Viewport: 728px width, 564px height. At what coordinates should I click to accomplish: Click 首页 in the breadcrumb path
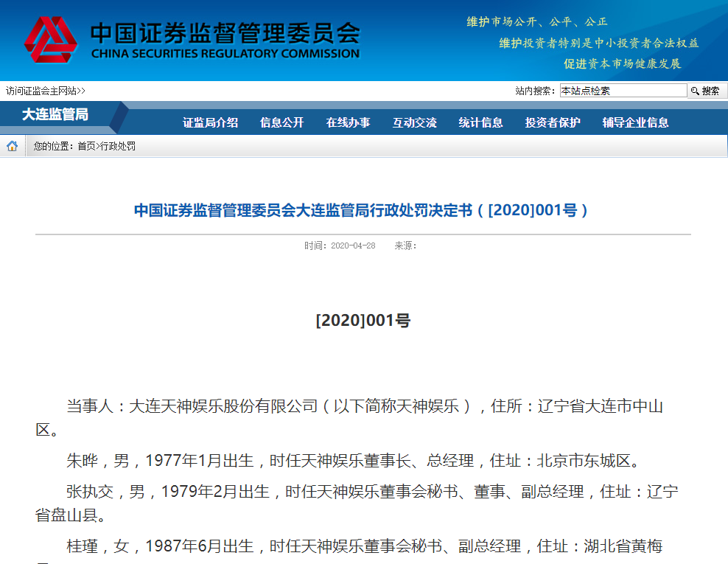click(86, 146)
